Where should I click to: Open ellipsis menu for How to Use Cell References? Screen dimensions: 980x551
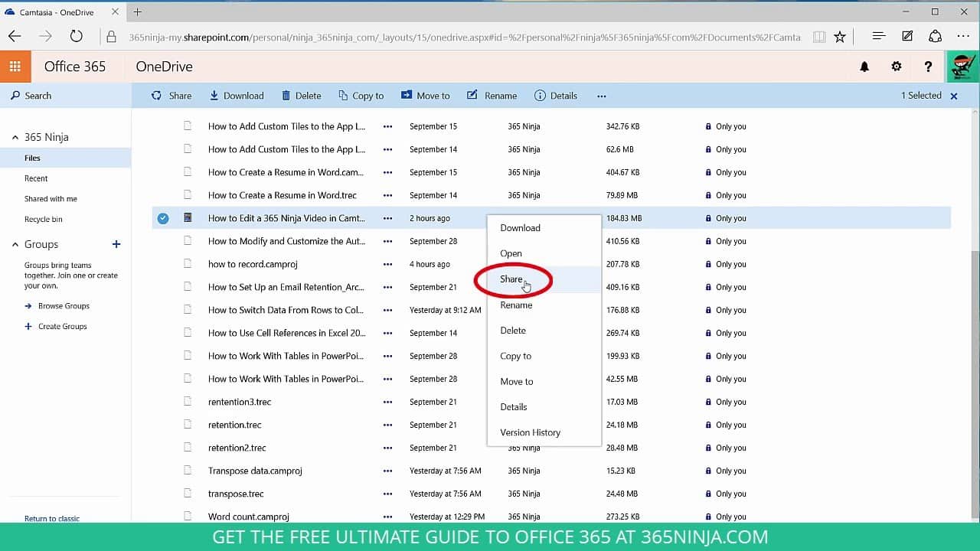pos(387,333)
